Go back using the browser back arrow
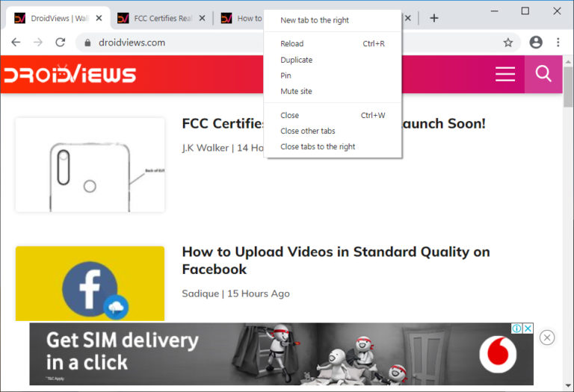The image size is (574, 392). pos(16,43)
